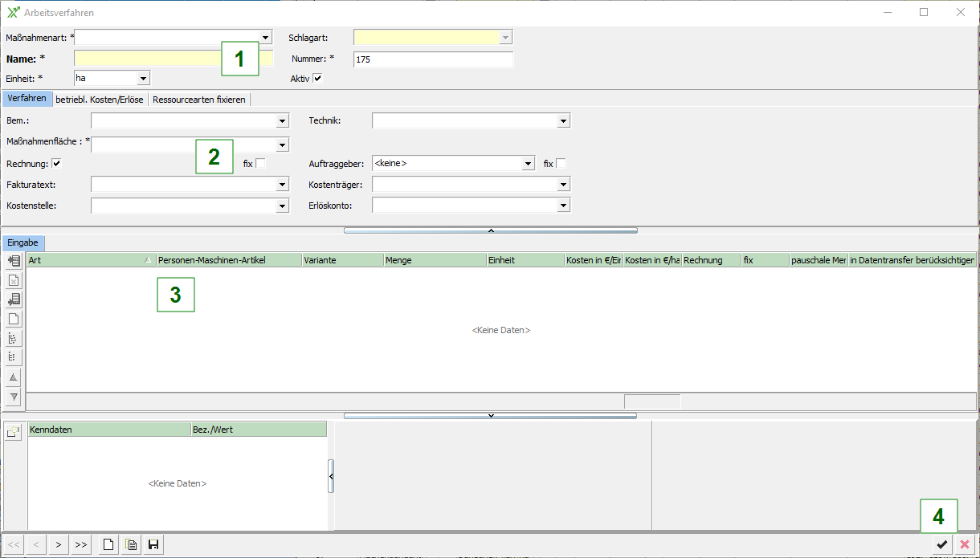Click the copy record icon in bottom toolbar
Image resolution: width=980 pixels, height=558 pixels.
coord(131,545)
